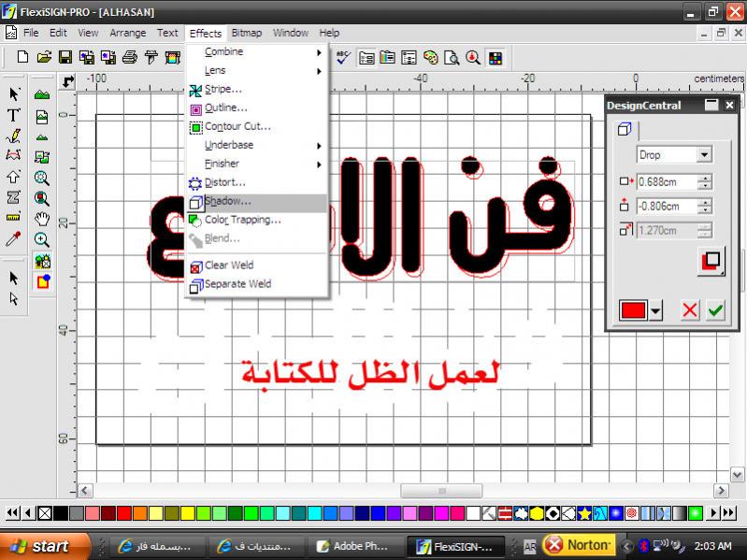Cancel shadow with the red X button
This screenshot has width=747, height=560.
click(690, 311)
